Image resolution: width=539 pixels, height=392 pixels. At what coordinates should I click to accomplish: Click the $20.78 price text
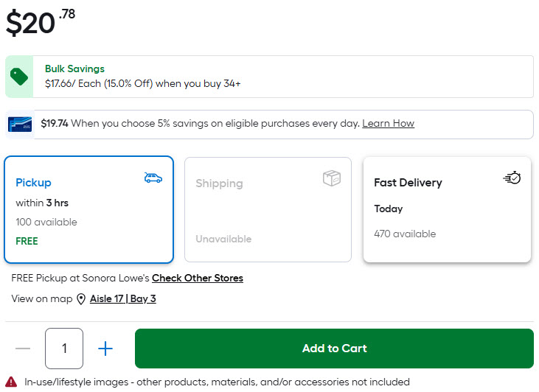coord(41,22)
